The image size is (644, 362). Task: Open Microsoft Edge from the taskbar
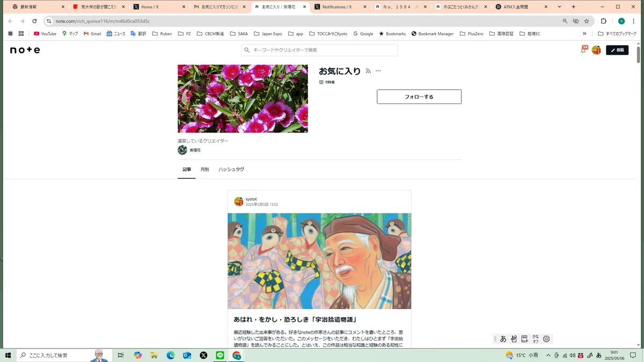coord(171,355)
